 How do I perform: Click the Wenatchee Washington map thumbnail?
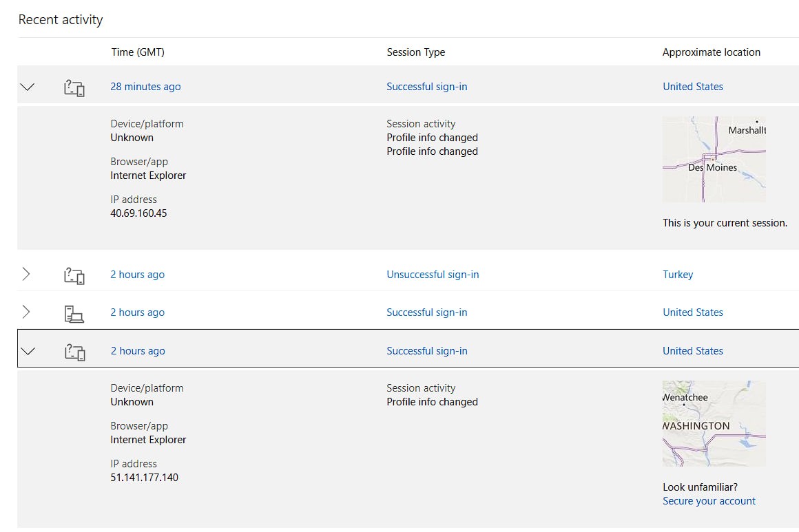(714, 424)
